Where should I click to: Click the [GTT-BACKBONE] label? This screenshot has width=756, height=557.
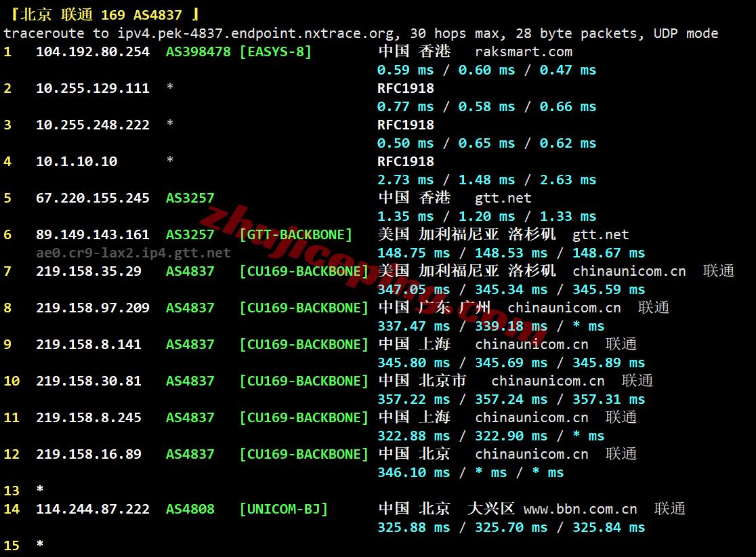click(x=295, y=235)
